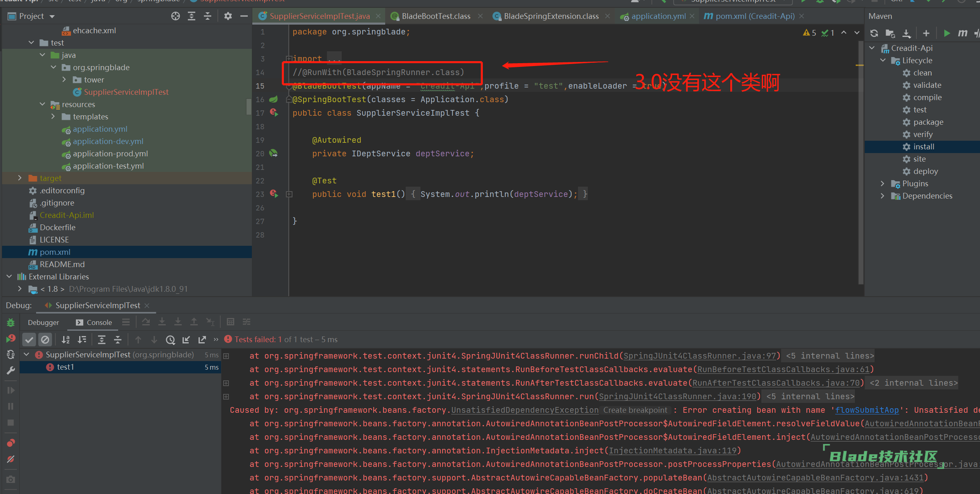This screenshot has height=494, width=980.
Task: Sort tests alphabetically
Action: coord(66,339)
